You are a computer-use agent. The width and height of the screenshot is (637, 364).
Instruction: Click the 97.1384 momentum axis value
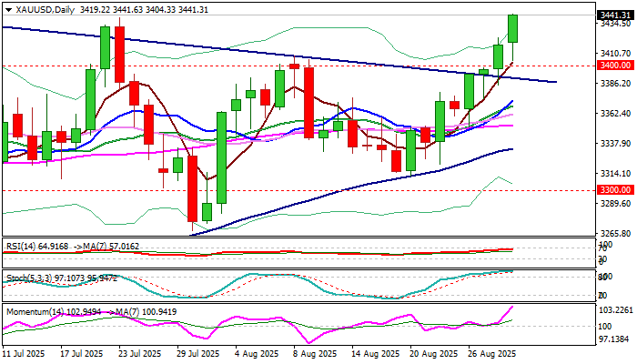pyautogui.click(x=616, y=337)
